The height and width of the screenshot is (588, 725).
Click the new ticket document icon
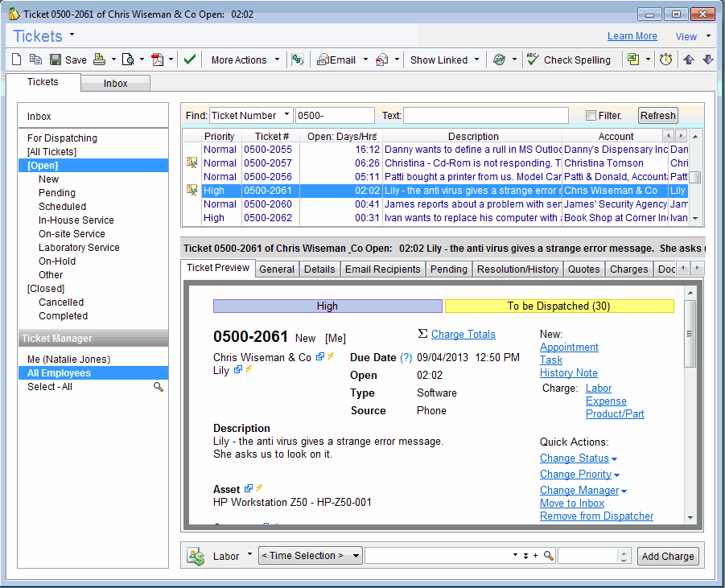click(x=17, y=60)
